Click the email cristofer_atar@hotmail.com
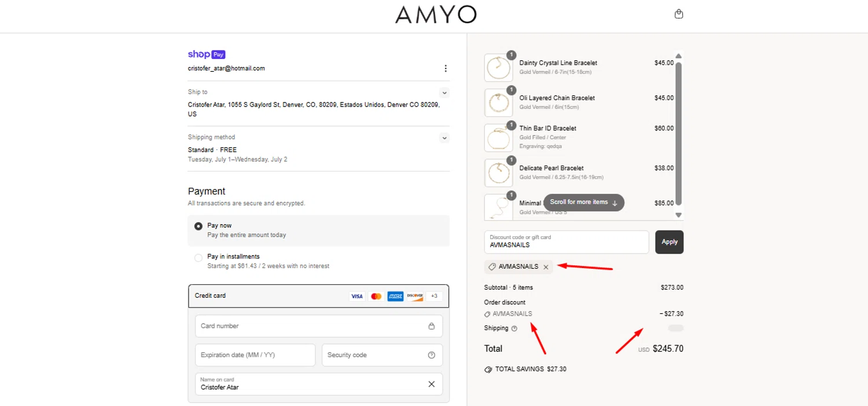This screenshot has width=868, height=406. point(226,68)
